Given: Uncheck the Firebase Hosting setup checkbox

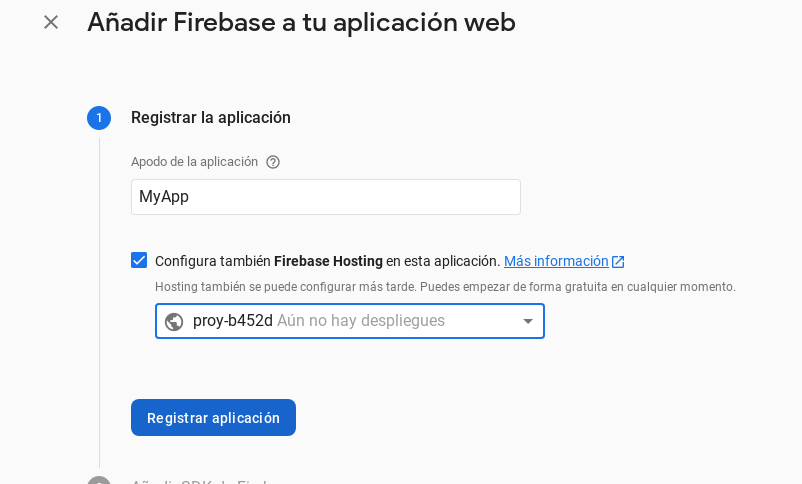Looking at the screenshot, I should point(139,260).
